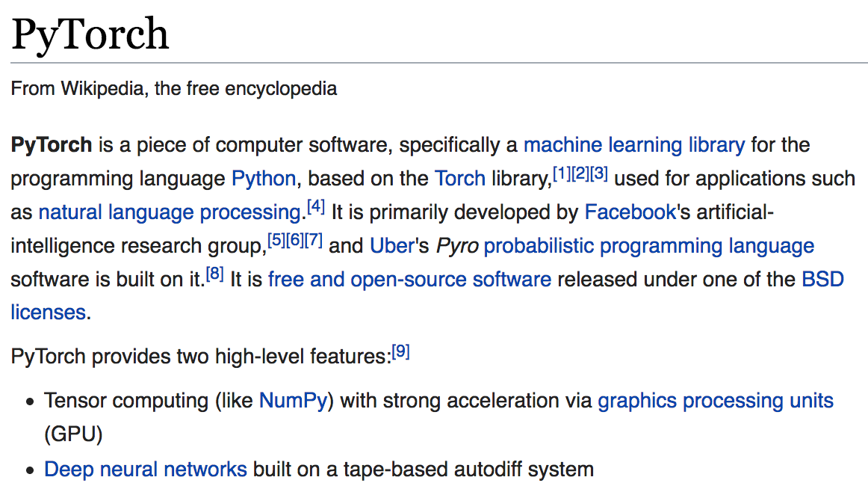This screenshot has width=868, height=489.
Task: Click 'built on a tape-based autodiff system' text
Action: [424, 470]
